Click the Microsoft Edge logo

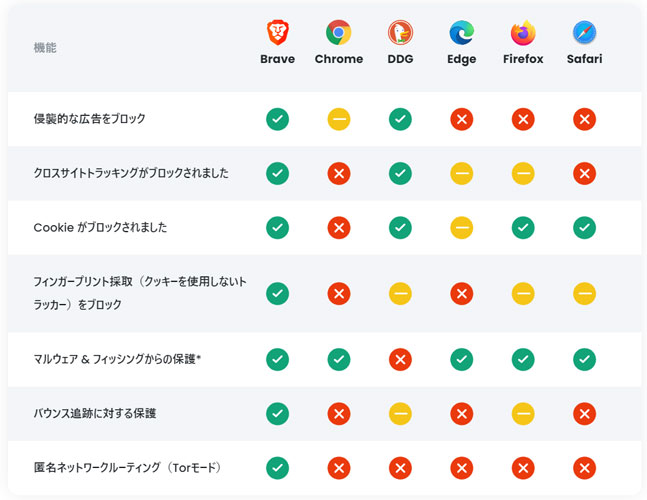[462, 32]
